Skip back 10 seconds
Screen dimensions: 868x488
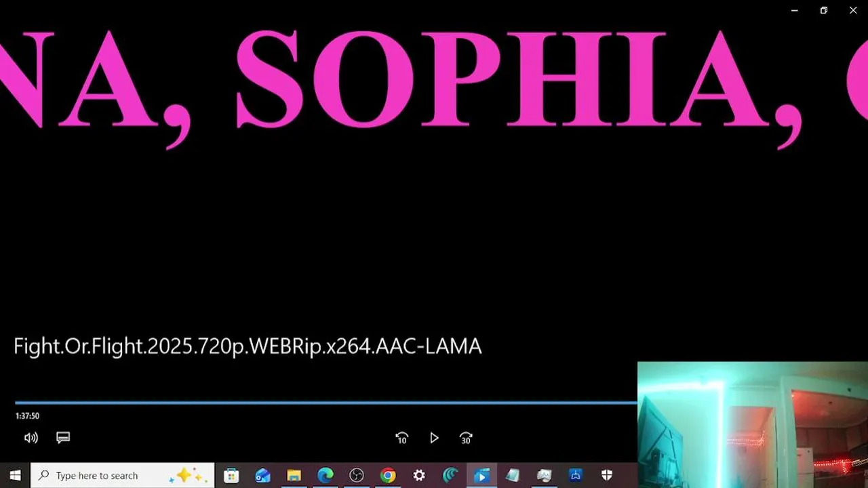[402, 439]
